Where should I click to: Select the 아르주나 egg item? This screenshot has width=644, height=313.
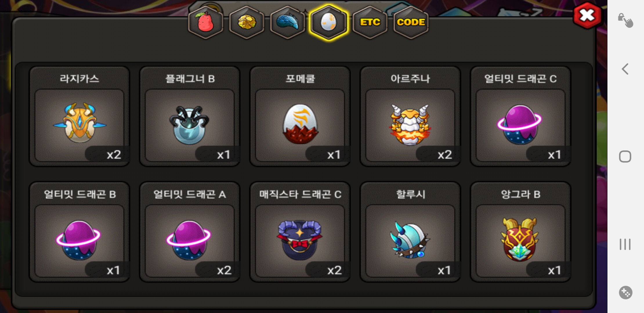[410, 117]
